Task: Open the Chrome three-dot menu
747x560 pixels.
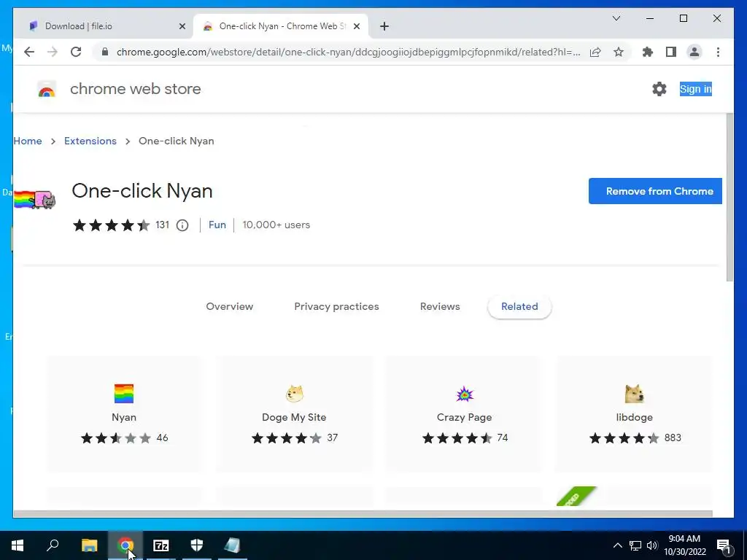Action: click(718, 52)
